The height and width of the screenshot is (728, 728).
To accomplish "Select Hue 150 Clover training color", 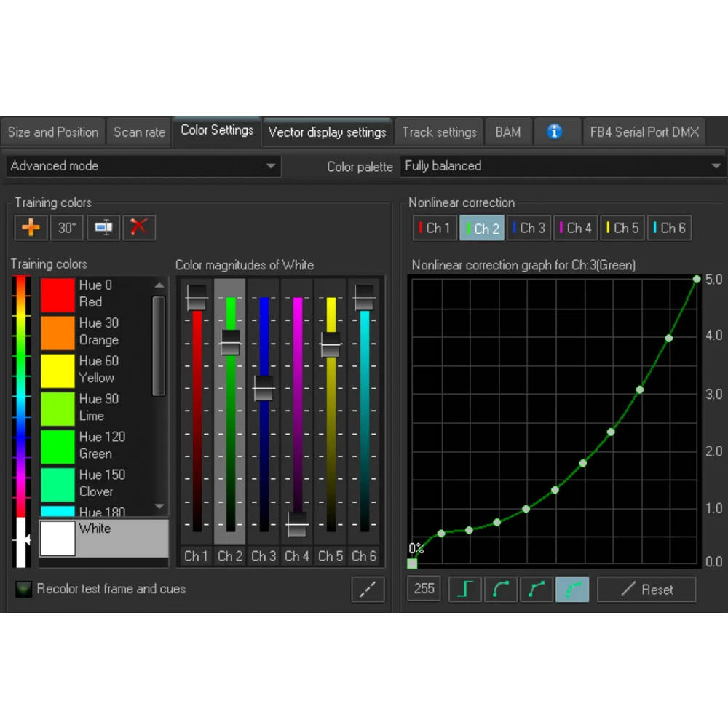I will point(95,484).
